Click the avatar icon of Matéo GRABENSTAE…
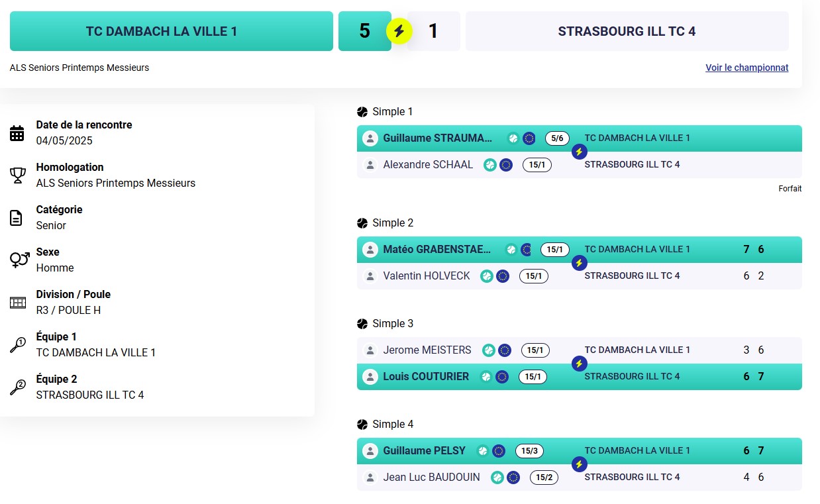 click(370, 250)
